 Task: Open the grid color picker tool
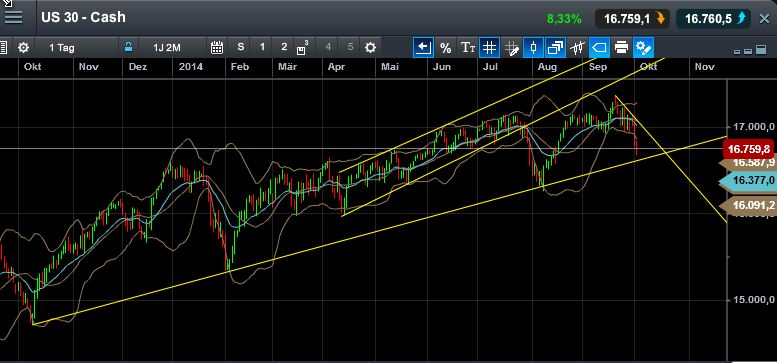[512, 48]
